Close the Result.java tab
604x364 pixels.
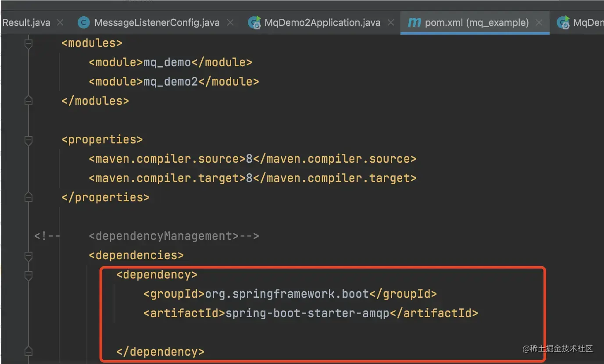pyautogui.click(x=61, y=23)
